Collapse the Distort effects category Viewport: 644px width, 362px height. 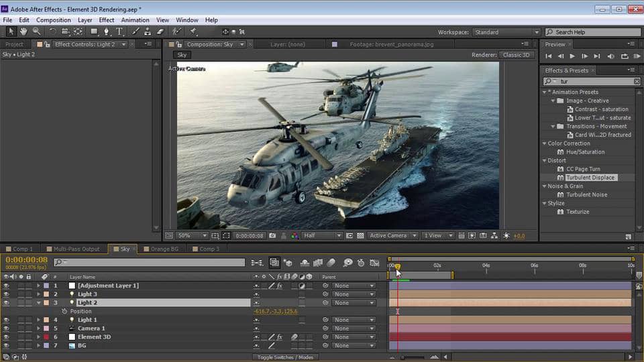[x=545, y=160]
